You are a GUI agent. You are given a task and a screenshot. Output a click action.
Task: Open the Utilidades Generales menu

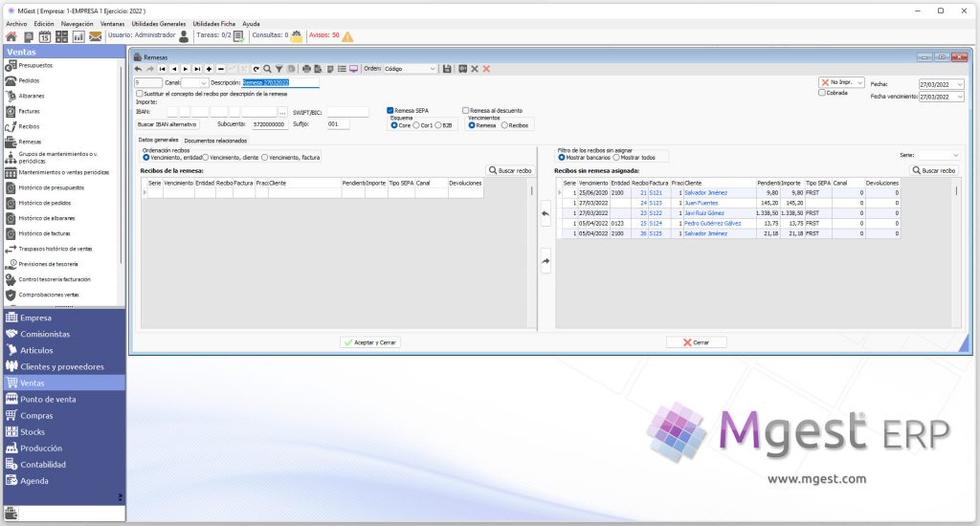tap(159, 24)
